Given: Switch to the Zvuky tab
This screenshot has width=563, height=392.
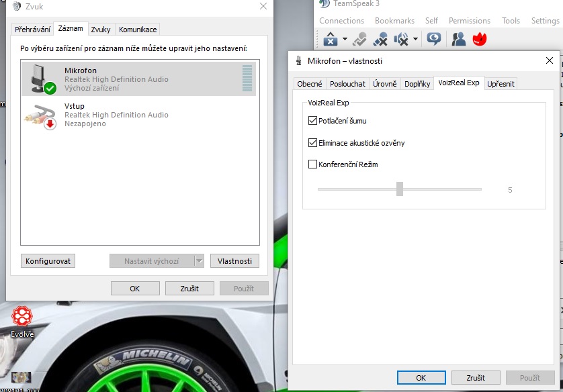Looking at the screenshot, I should (101, 30).
